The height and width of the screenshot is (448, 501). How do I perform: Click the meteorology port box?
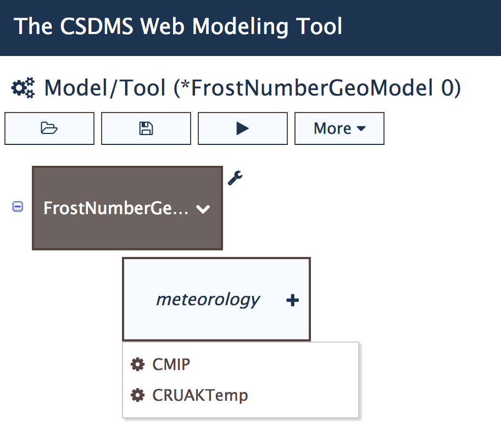[x=216, y=299]
